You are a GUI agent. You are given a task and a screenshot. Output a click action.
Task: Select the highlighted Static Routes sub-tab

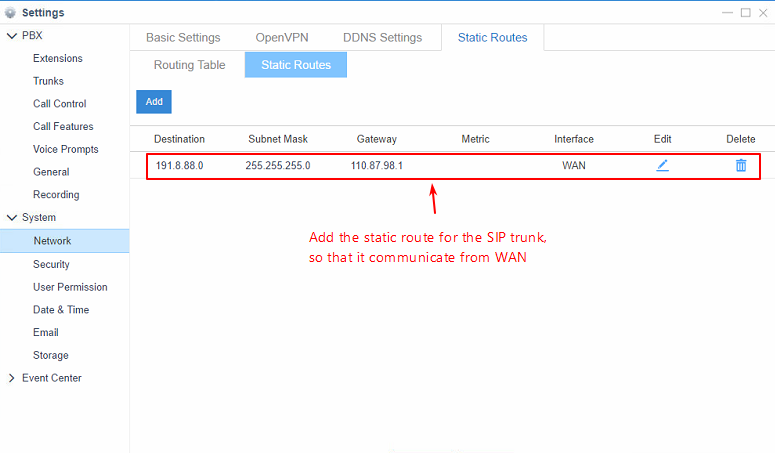(x=296, y=65)
